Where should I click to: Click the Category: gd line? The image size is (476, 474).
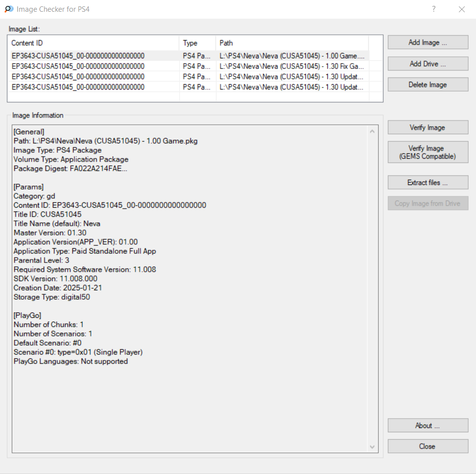pyautogui.click(x=34, y=196)
